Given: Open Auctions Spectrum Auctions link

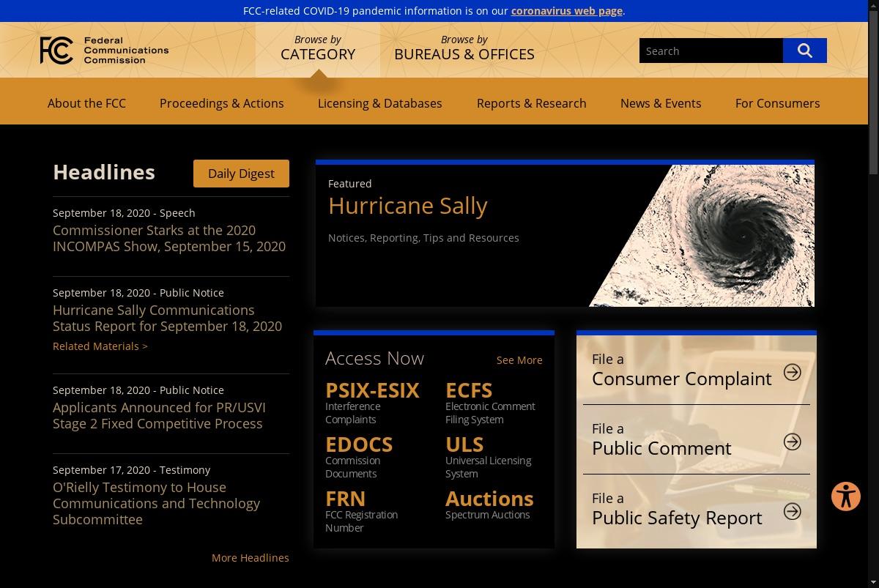Looking at the screenshot, I should [x=489, y=505].
